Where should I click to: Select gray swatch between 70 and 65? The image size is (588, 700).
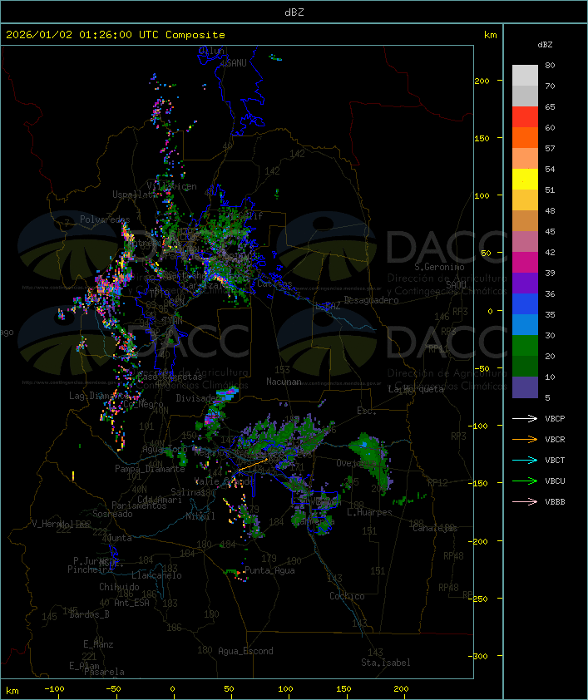point(525,96)
